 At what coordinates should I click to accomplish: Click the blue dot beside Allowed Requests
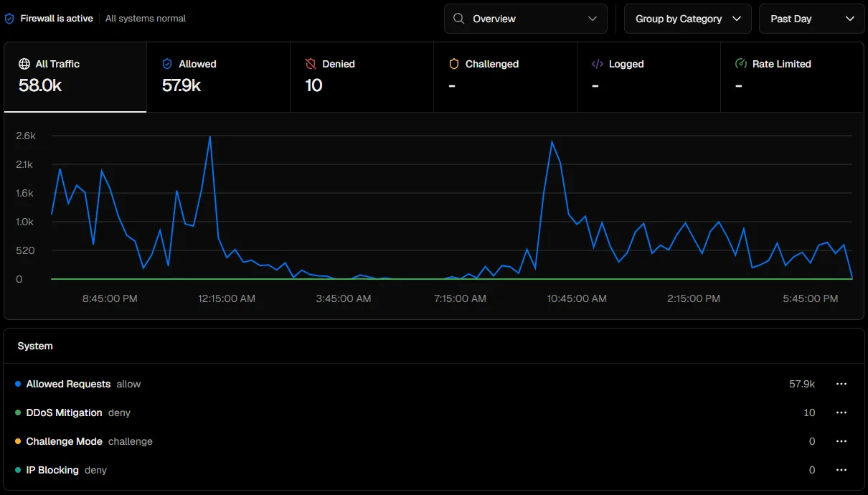18,384
